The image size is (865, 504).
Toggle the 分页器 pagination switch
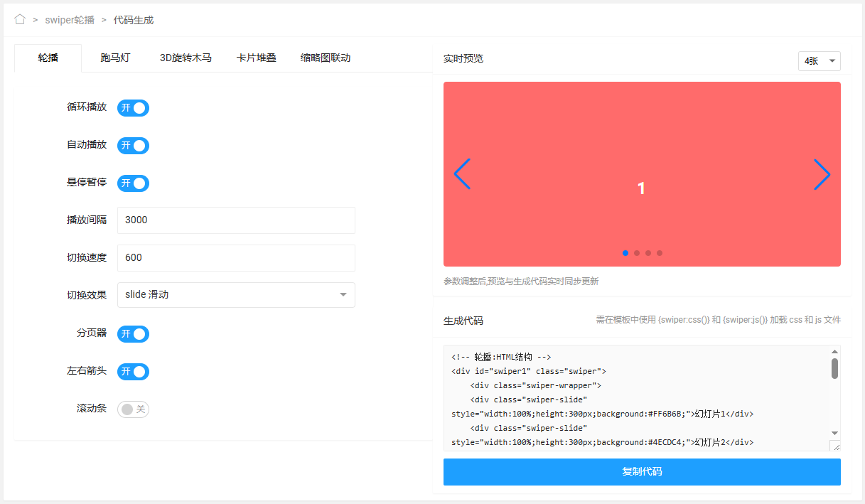pos(133,334)
